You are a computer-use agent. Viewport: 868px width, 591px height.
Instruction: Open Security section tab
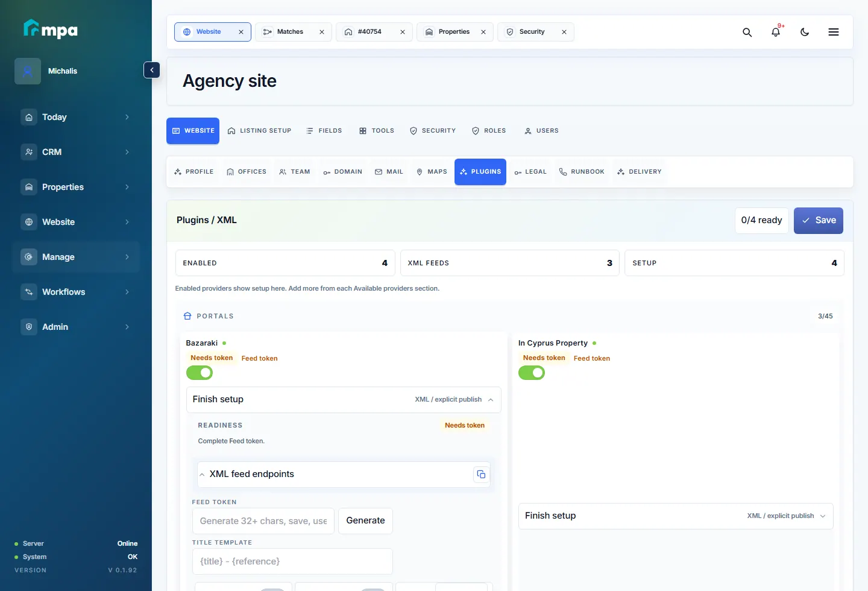(x=433, y=131)
